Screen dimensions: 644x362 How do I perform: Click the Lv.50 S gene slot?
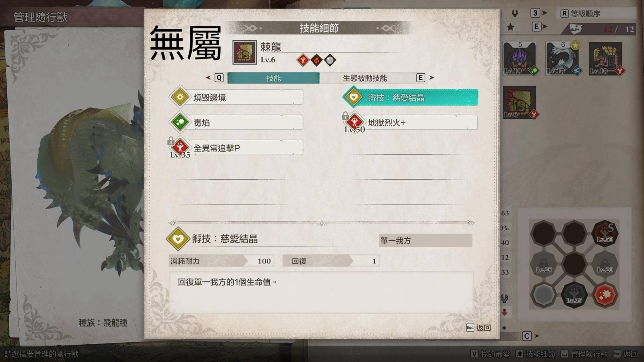[x=605, y=233]
